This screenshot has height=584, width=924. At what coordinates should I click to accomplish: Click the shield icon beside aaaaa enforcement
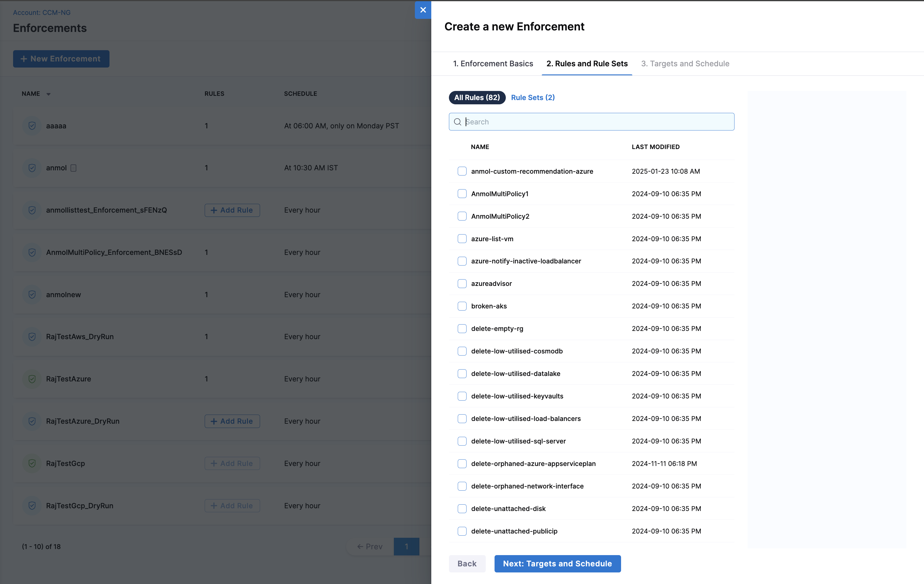[32, 126]
